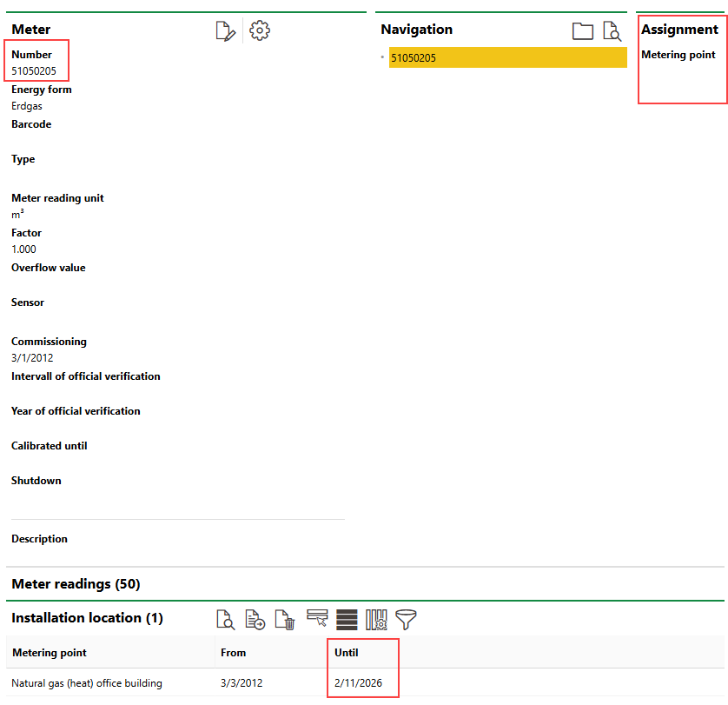Open the filter funnel icon
The image size is (728, 705).
[x=406, y=619]
